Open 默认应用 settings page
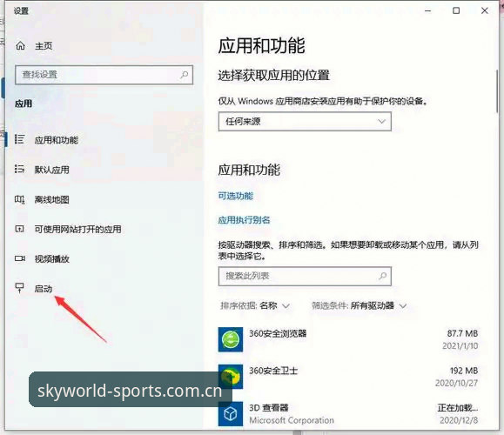The image size is (504, 435). [51, 170]
